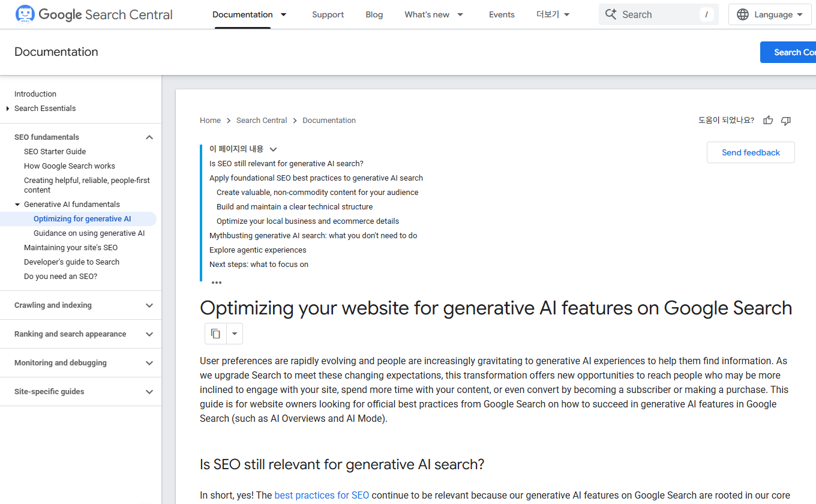Expand the Search Essentials tree arrow
Screen dimensions: 816x504
8,109
